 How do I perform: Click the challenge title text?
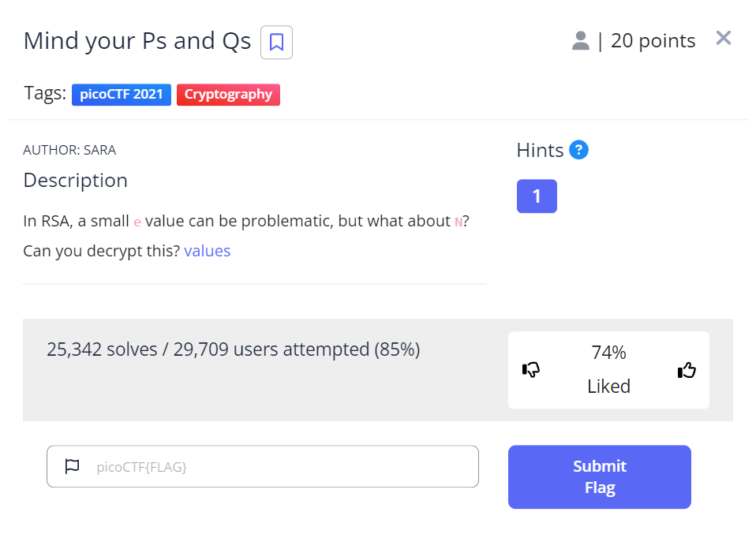tap(137, 41)
